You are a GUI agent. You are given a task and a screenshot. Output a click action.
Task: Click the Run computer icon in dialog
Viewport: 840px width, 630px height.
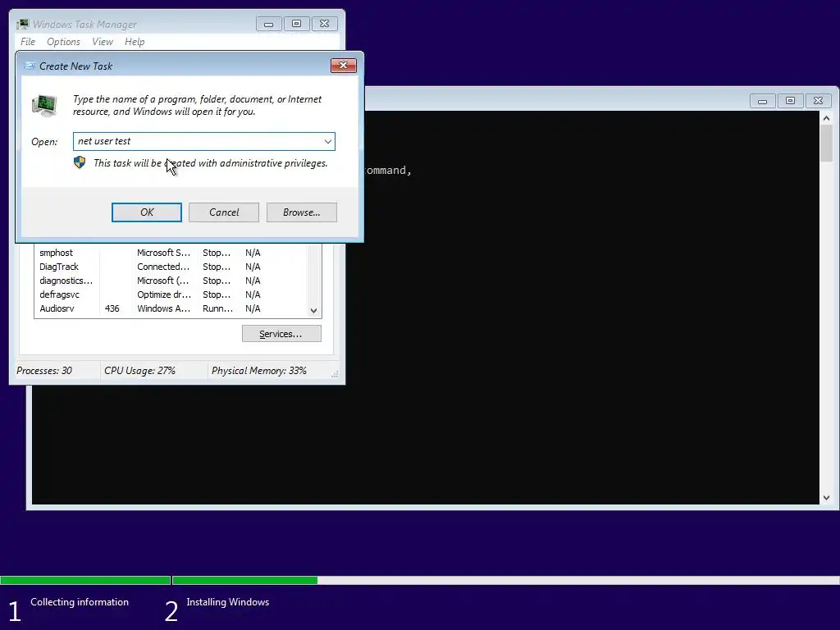(x=44, y=106)
